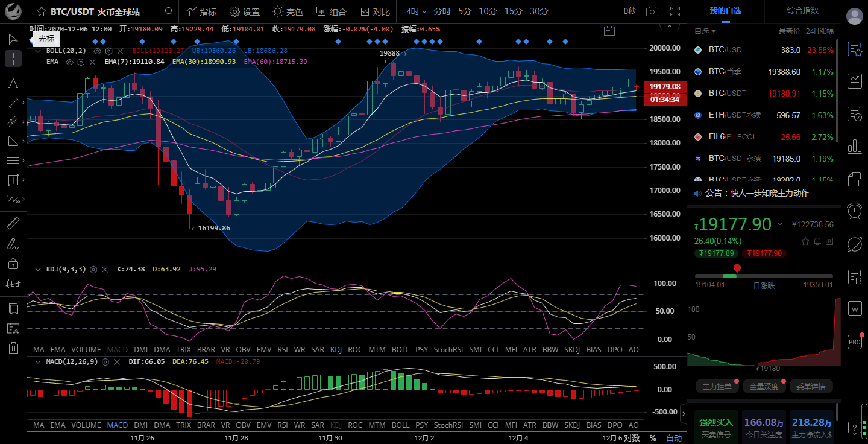Select the 15分 timeframe
868x444 pixels.
pos(514,11)
